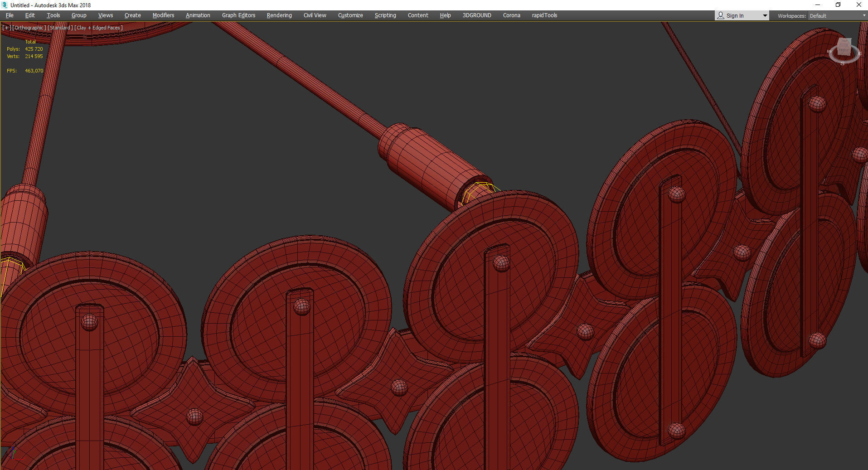Open the Graph Editors menu
Image resolution: width=868 pixels, height=470 pixels.
pos(238,15)
